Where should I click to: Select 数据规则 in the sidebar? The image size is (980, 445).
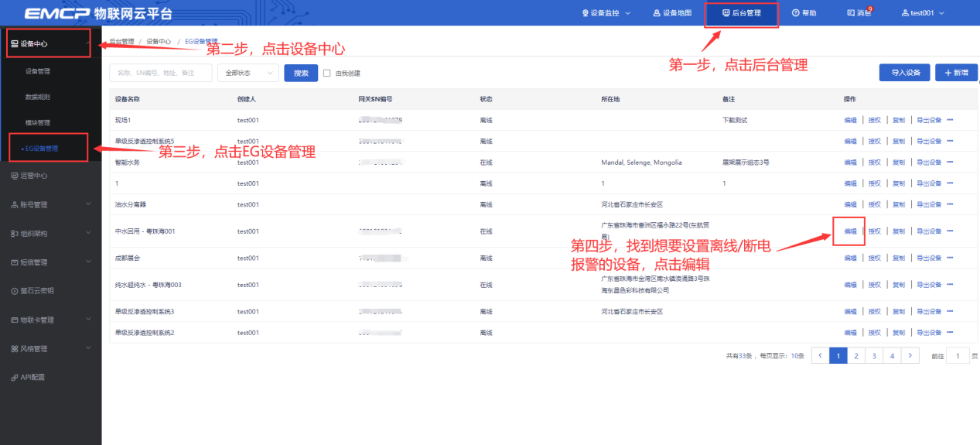click(x=38, y=97)
